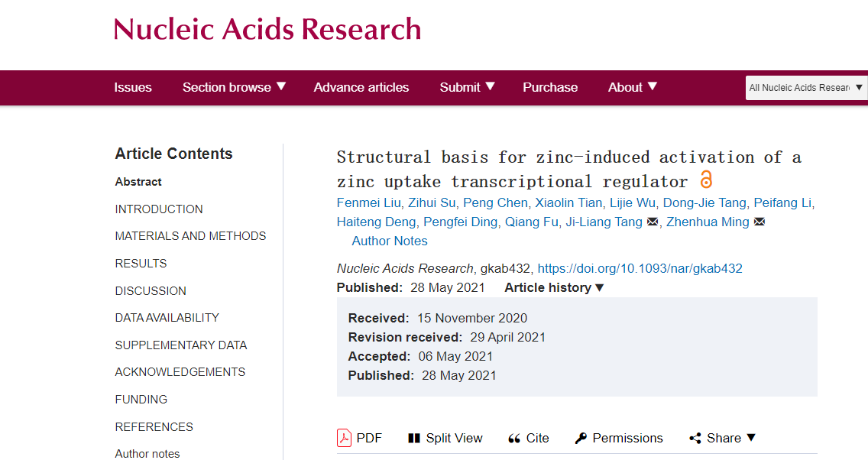Click the open access lock icon
The width and height of the screenshot is (868, 460).
click(x=706, y=180)
